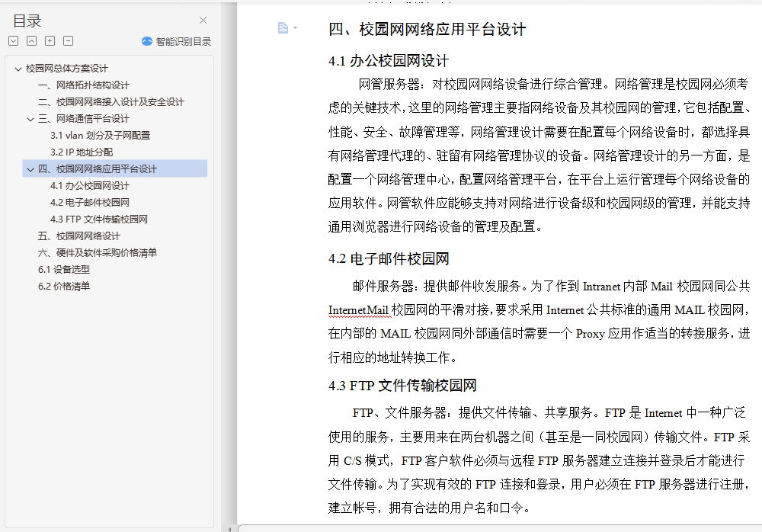762x532 pixels.
Task: Select 校园网总体方案设计 in the outline
Action: click(x=67, y=69)
